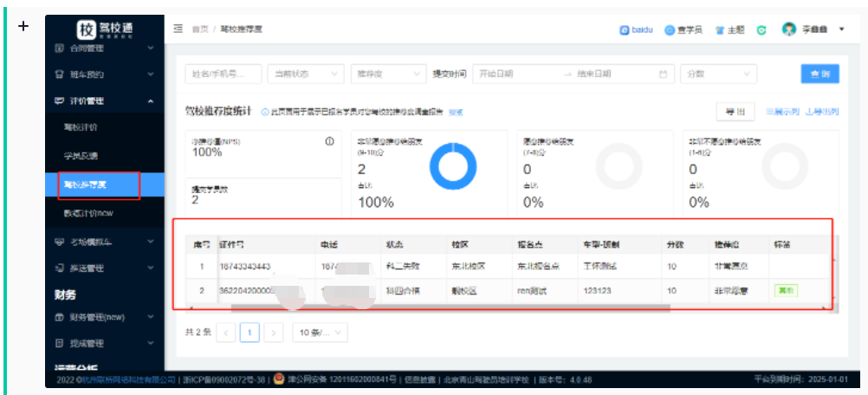Select page 1 in pagination
The image size is (868, 395).
coord(249,333)
